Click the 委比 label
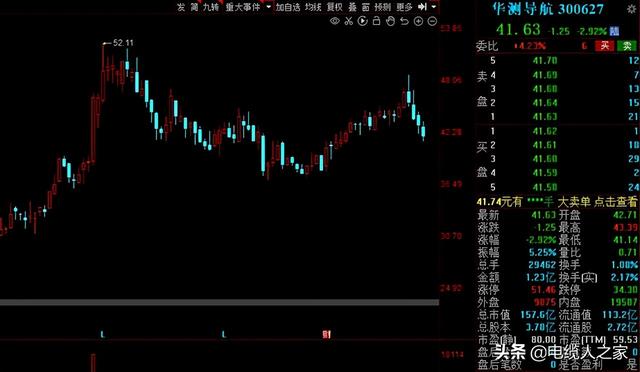640x372 pixels. (x=487, y=46)
